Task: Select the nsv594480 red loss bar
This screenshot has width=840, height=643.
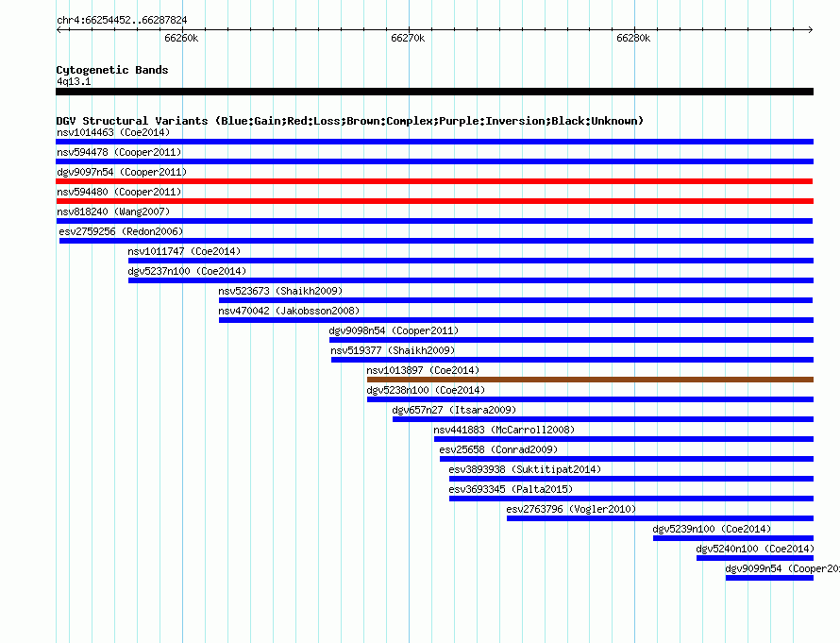Action: pos(434,201)
